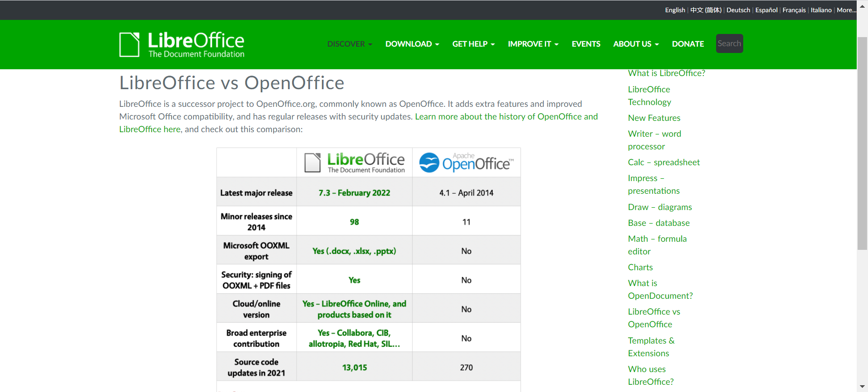
Task: Show more languages via More...
Action: 846,10
